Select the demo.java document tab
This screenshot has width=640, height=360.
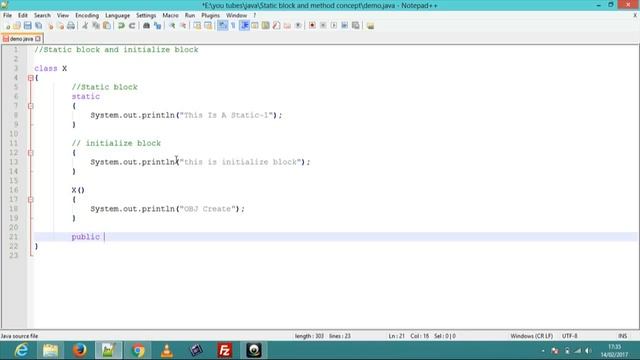click(x=21, y=39)
